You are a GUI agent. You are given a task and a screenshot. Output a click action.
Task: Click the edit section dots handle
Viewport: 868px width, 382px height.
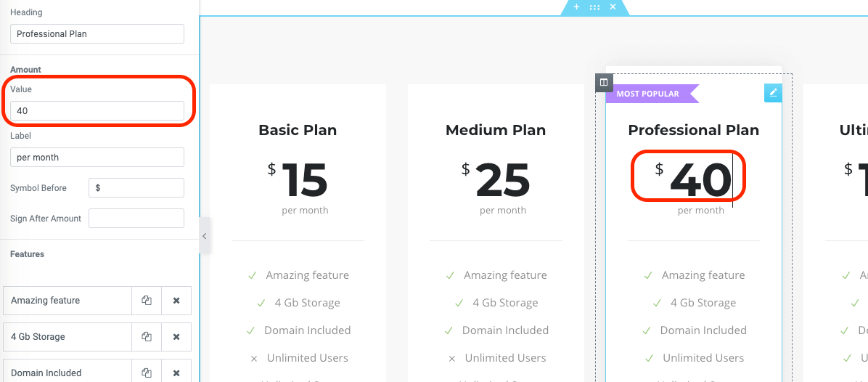pyautogui.click(x=594, y=7)
